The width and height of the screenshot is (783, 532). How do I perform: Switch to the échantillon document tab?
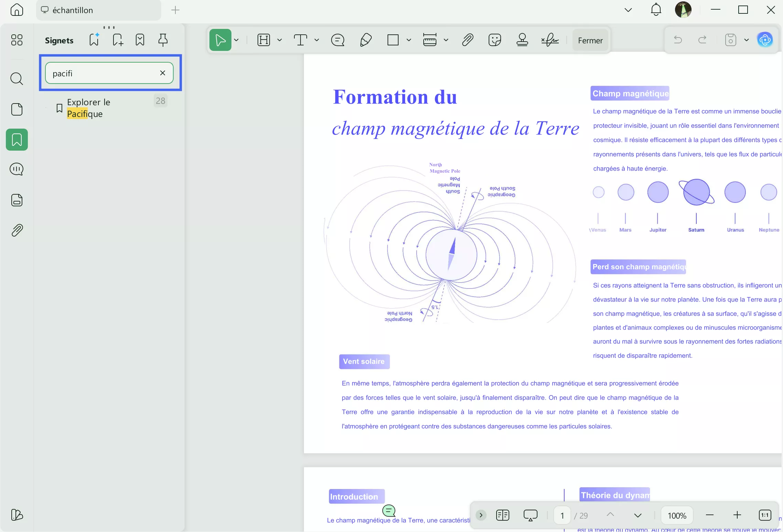(x=98, y=10)
